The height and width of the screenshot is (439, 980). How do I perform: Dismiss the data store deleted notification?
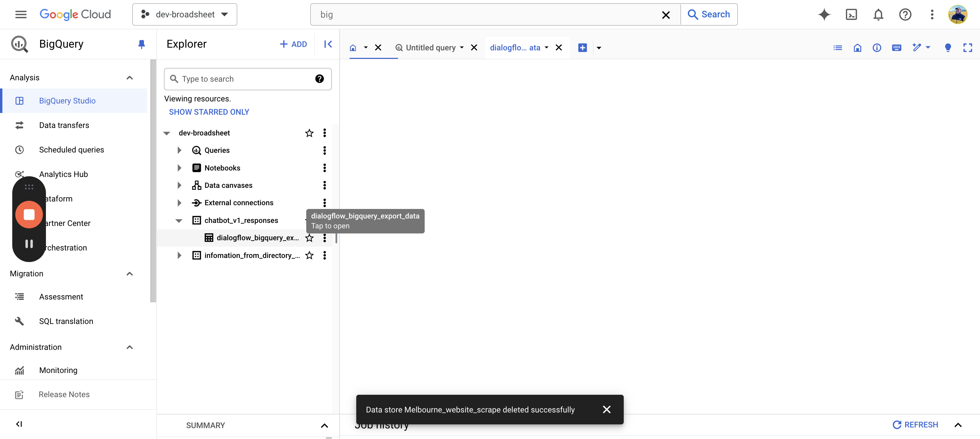click(x=606, y=409)
